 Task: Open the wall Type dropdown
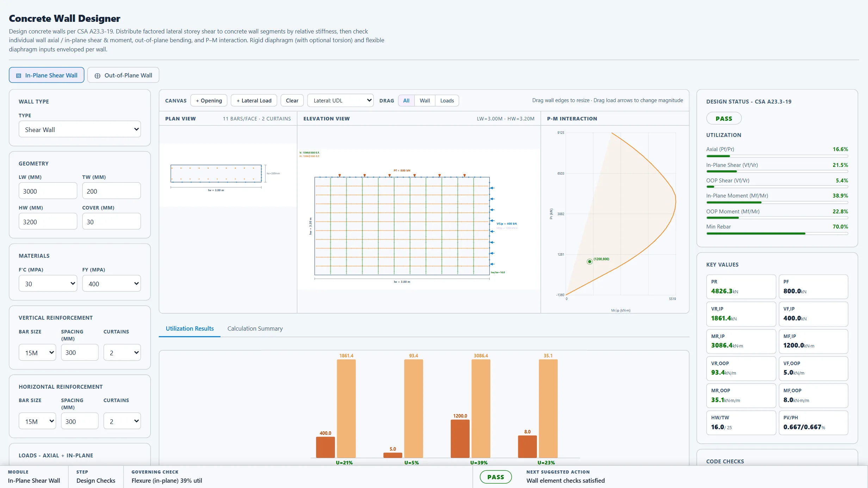[x=80, y=130]
